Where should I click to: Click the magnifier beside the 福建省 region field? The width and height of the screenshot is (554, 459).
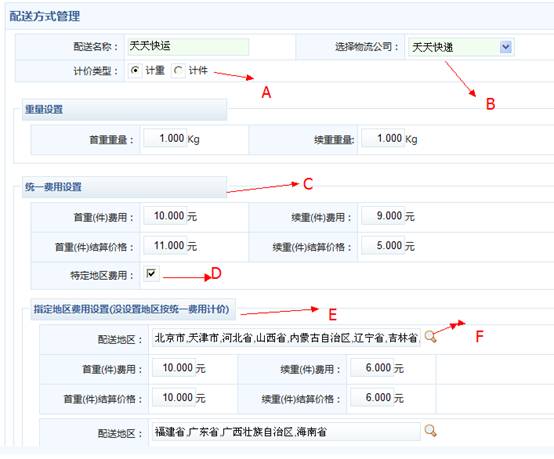tap(430, 430)
